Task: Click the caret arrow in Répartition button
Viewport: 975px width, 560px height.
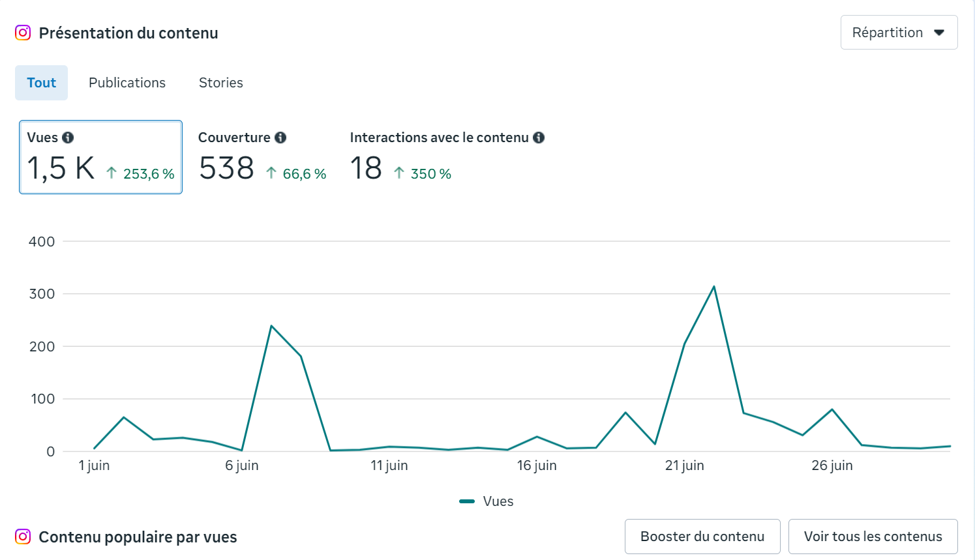Action: [939, 33]
